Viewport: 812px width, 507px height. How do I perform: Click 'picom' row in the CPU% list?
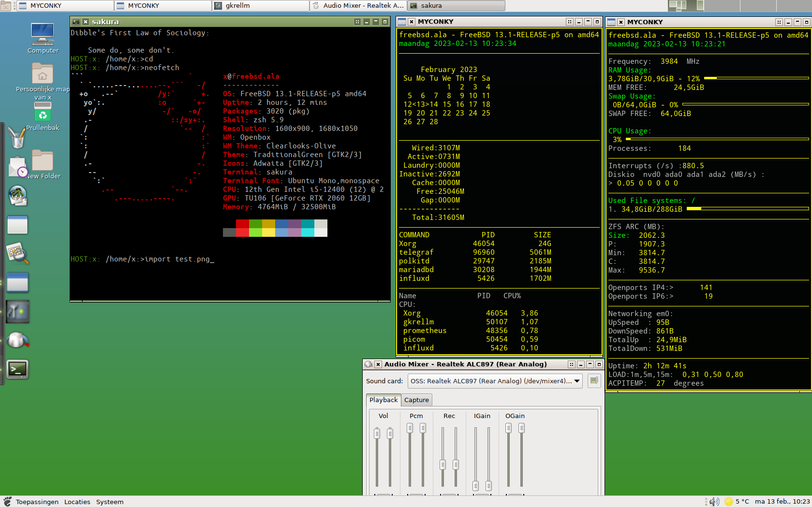[471, 339]
